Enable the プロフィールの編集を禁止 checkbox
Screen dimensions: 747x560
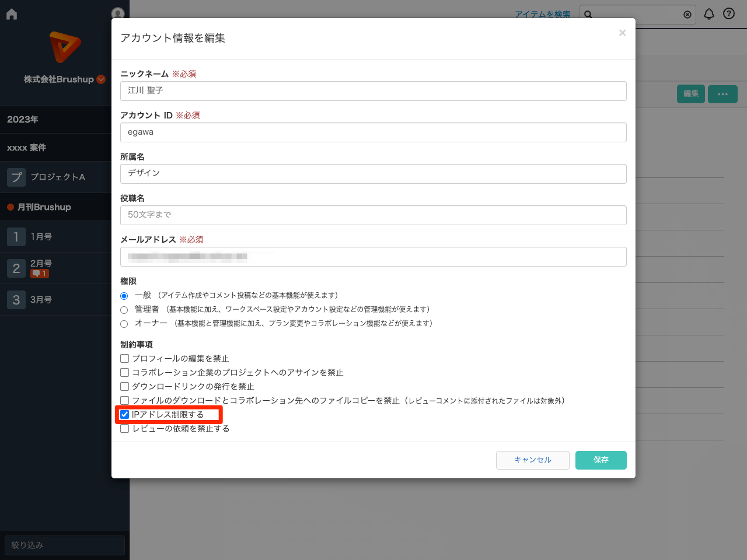tap(124, 358)
